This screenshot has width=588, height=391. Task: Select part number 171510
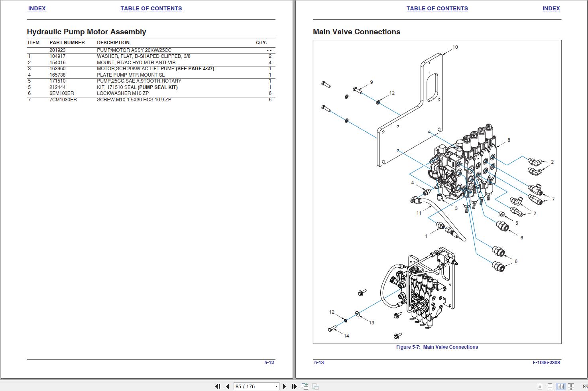(57, 81)
